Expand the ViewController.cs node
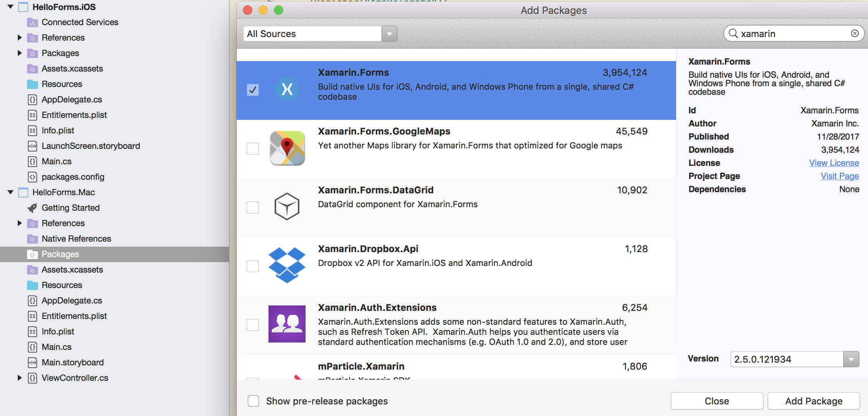Viewport: 868px width, 416px height. point(20,378)
